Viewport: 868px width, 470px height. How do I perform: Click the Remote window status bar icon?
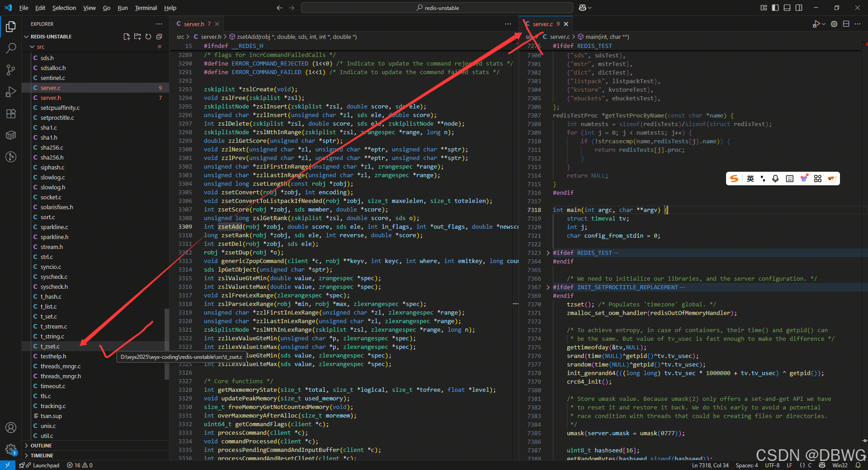click(x=7, y=465)
